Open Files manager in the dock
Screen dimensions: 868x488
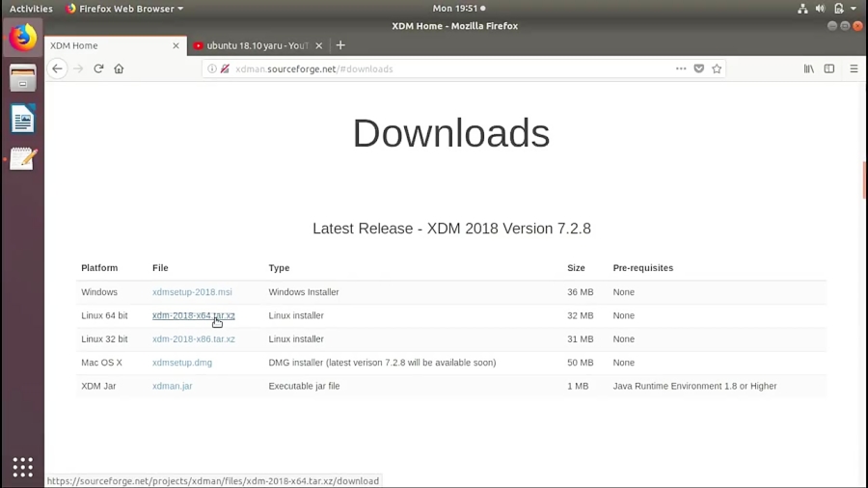23,78
